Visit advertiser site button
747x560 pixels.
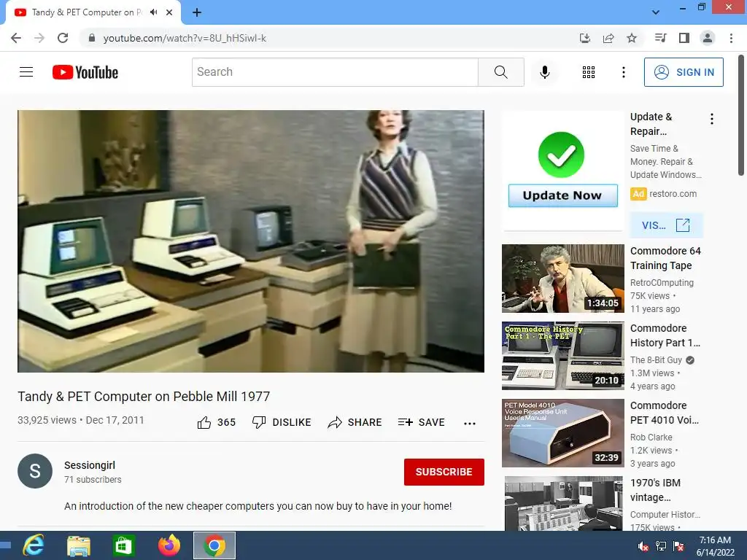click(x=666, y=225)
